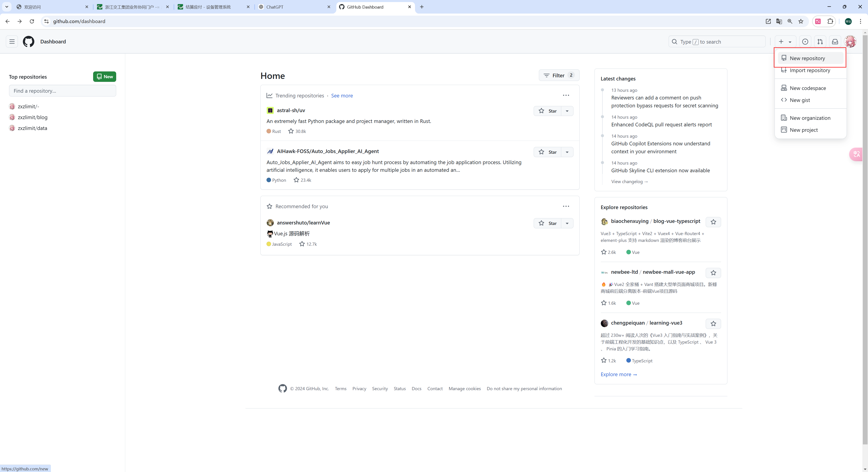Screen dimensions: 868x472
Task: Open the Issues icon in the header
Action: [x=805, y=42]
